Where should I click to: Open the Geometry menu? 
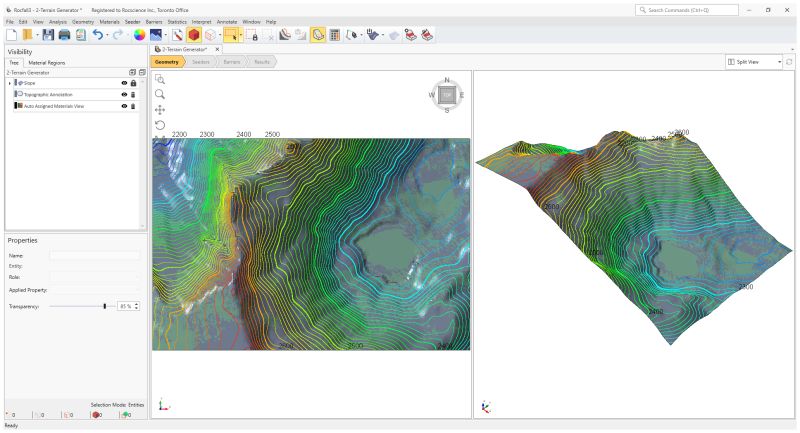pyautogui.click(x=83, y=22)
